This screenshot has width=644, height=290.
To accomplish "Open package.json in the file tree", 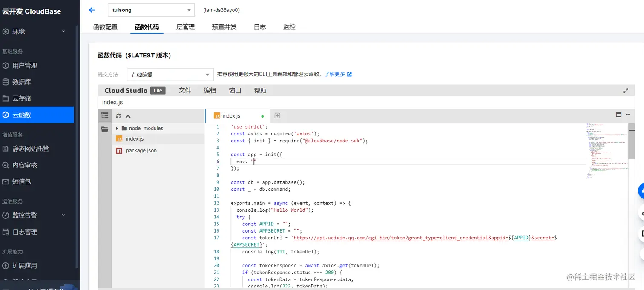I will tap(158, 150).
